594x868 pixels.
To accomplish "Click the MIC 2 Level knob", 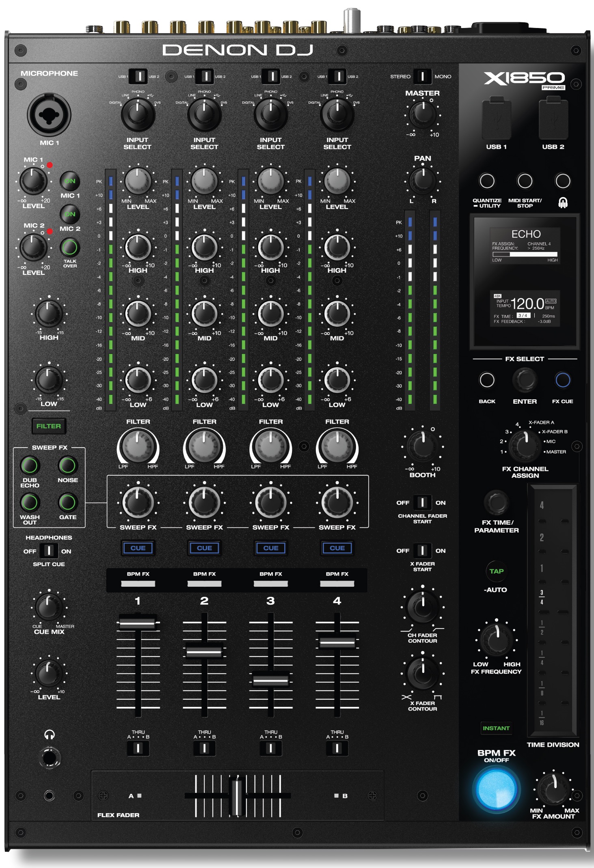I will [x=33, y=247].
